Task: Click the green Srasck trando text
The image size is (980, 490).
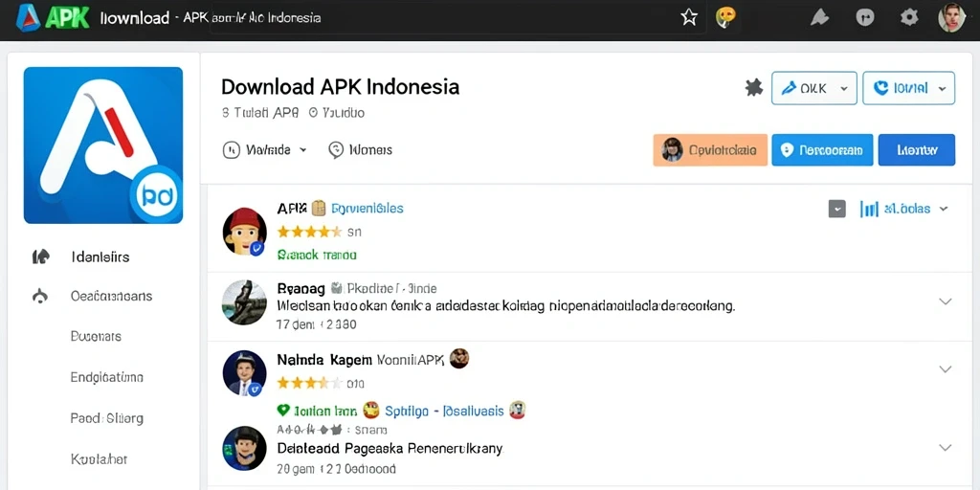Action: pyautogui.click(x=317, y=255)
